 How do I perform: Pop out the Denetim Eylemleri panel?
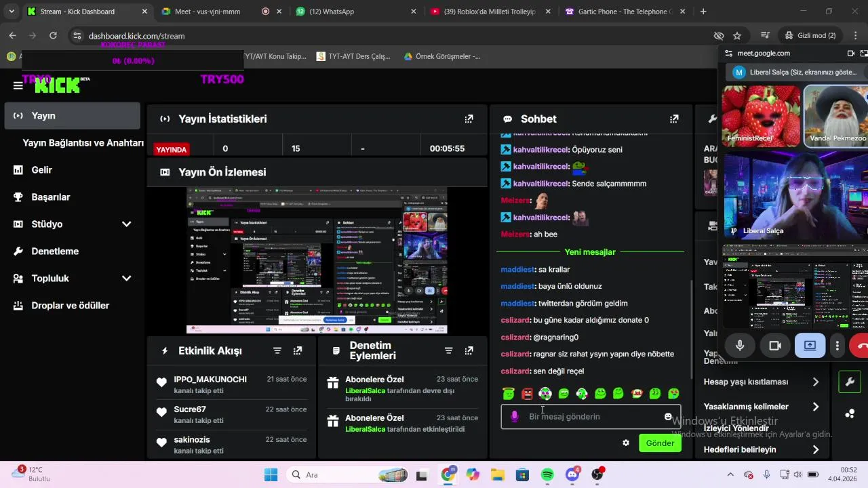pos(469,350)
